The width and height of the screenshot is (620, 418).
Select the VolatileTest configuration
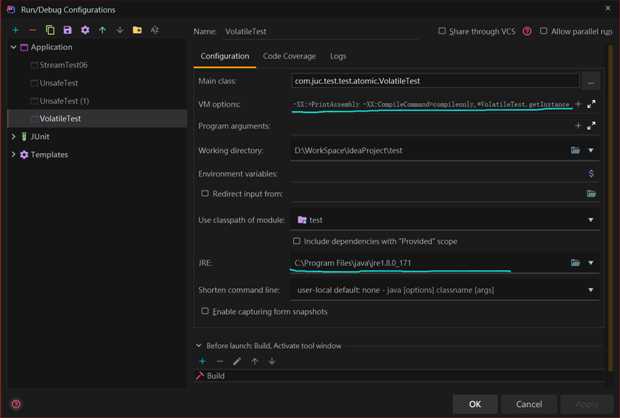pos(97,119)
